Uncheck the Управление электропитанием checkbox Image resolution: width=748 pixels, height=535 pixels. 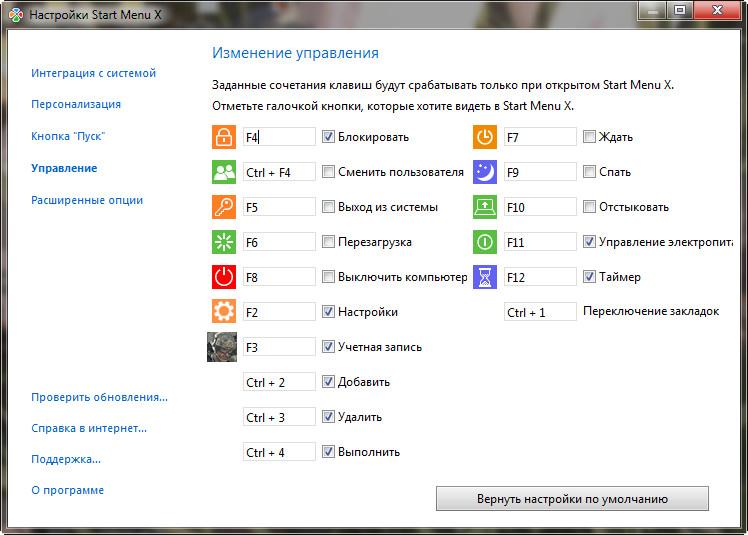[x=589, y=242]
